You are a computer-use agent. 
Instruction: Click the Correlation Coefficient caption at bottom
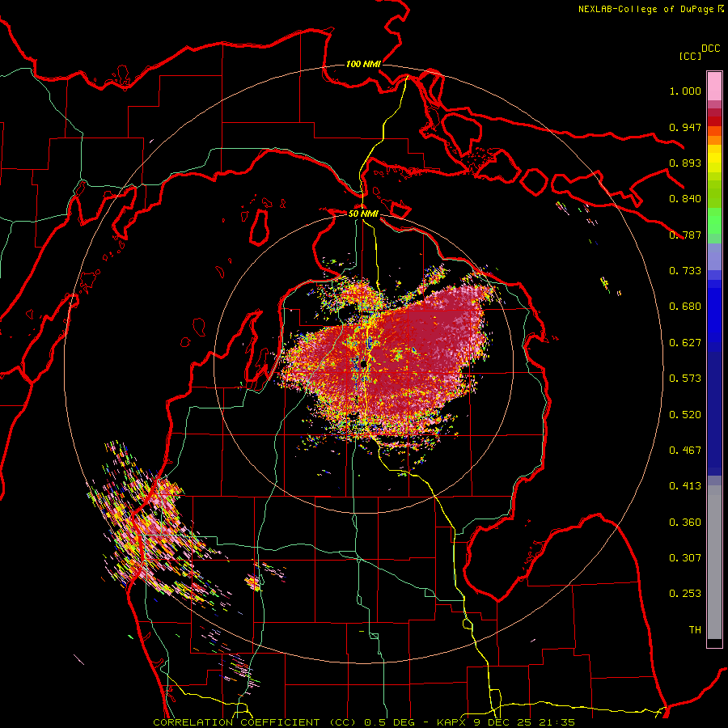[364, 722]
